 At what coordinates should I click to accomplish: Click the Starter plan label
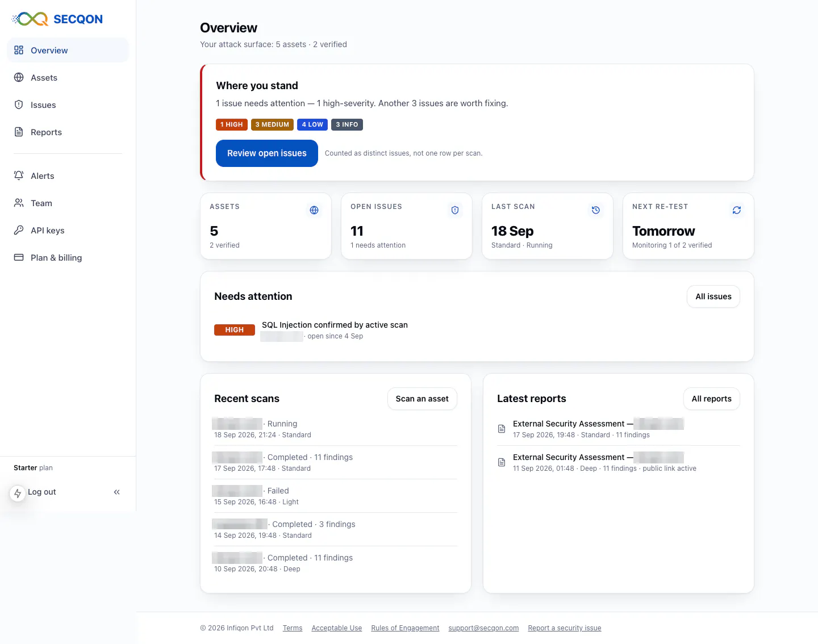33,468
